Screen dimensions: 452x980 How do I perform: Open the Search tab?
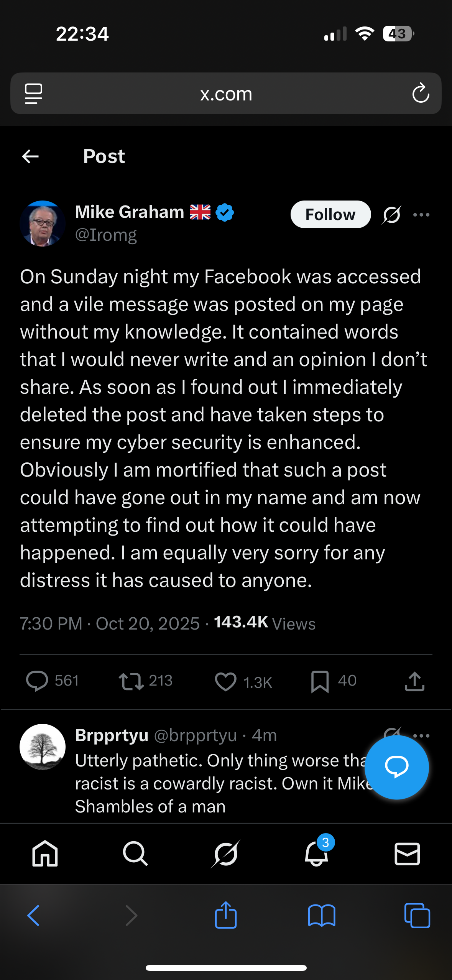click(135, 854)
